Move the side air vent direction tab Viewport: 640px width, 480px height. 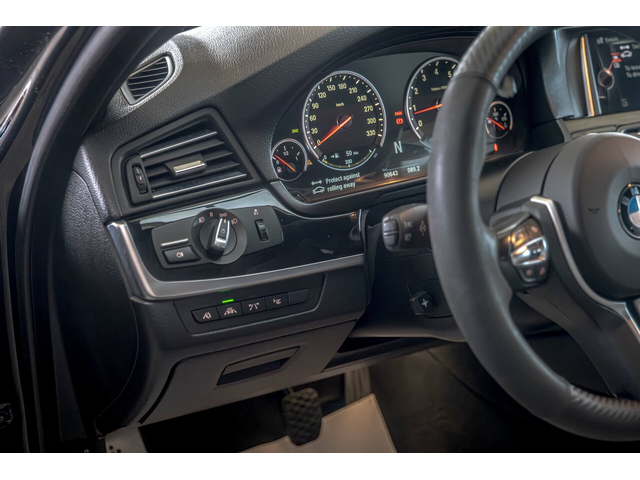click(x=188, y=166)
